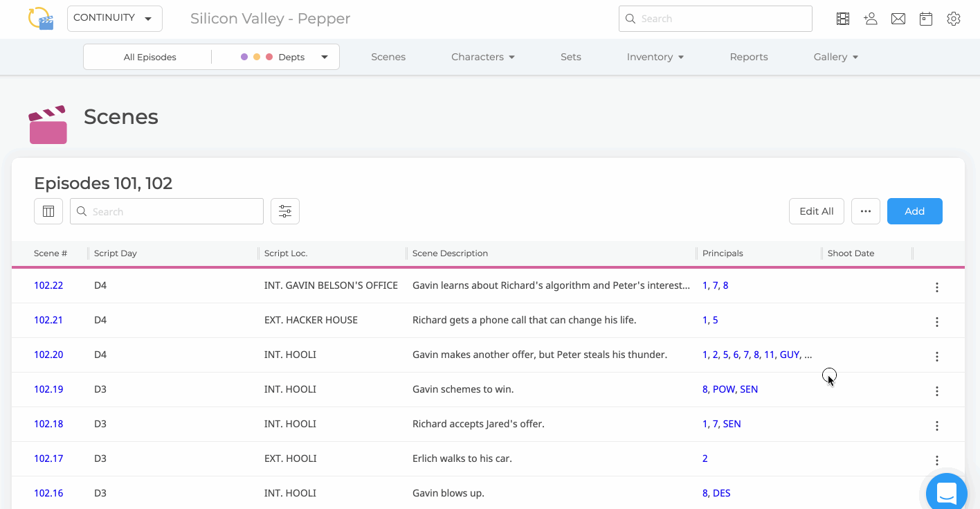Click the scenes table search field
The image size is (980, 509).
[167, 211]
